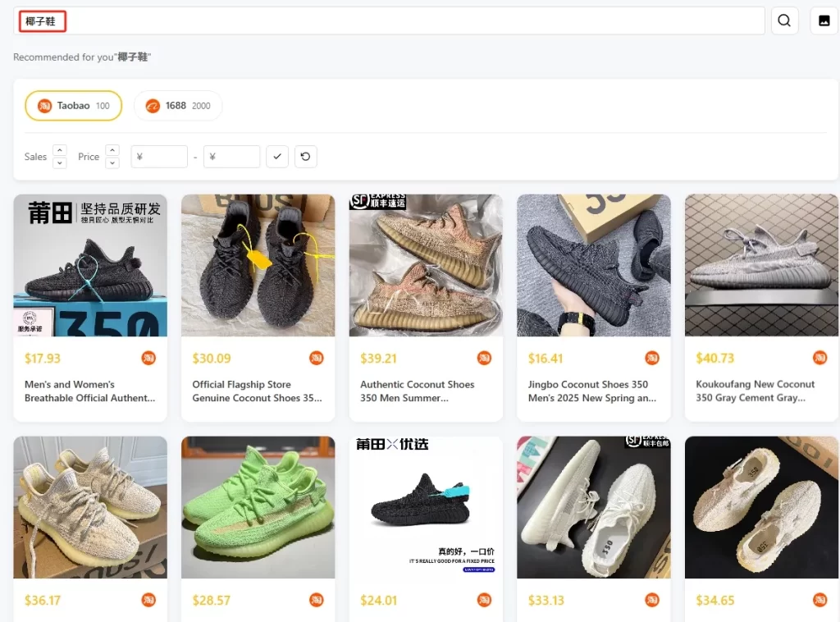
Task: Click the $39.21 price text
Action: (378, 359)
